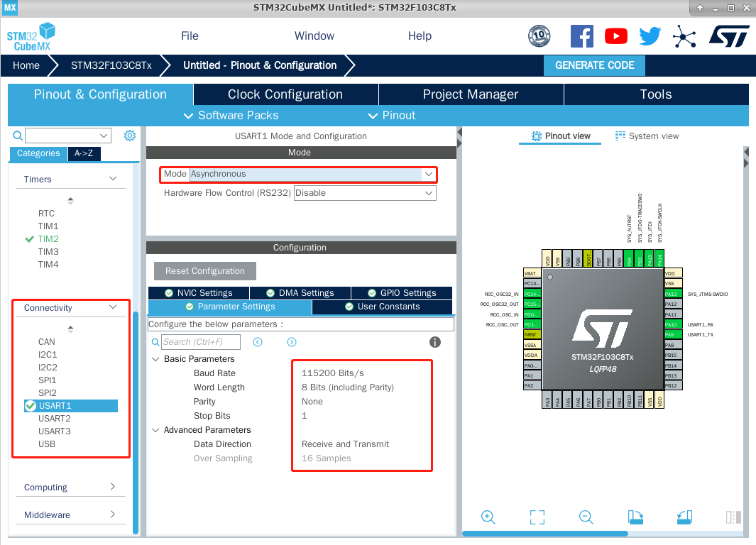
Task: Open the Hardware Flow Control dropdown
Action: 365,193
